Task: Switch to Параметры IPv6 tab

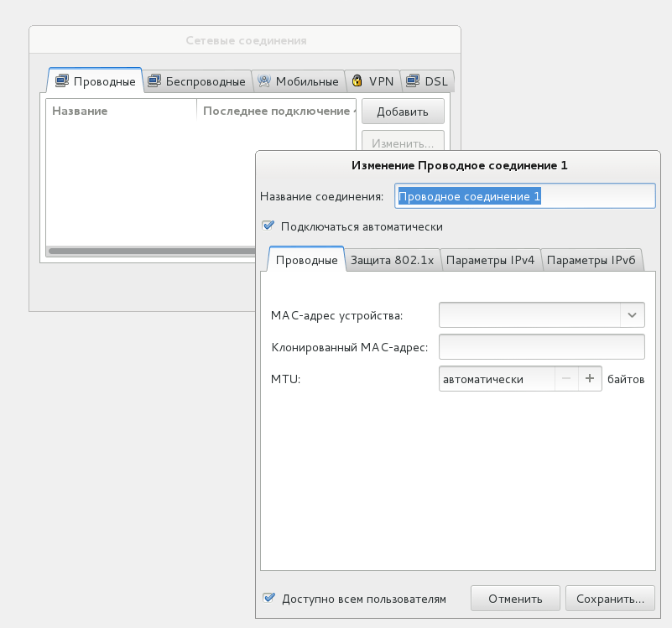Action: 591,260
